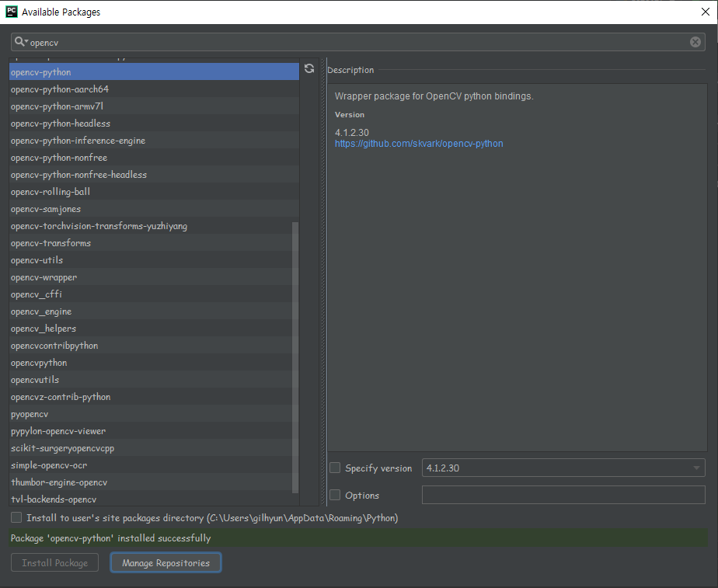Screen dimensions: 718x588
Task: Click the Options text input field
Action: 563,495
